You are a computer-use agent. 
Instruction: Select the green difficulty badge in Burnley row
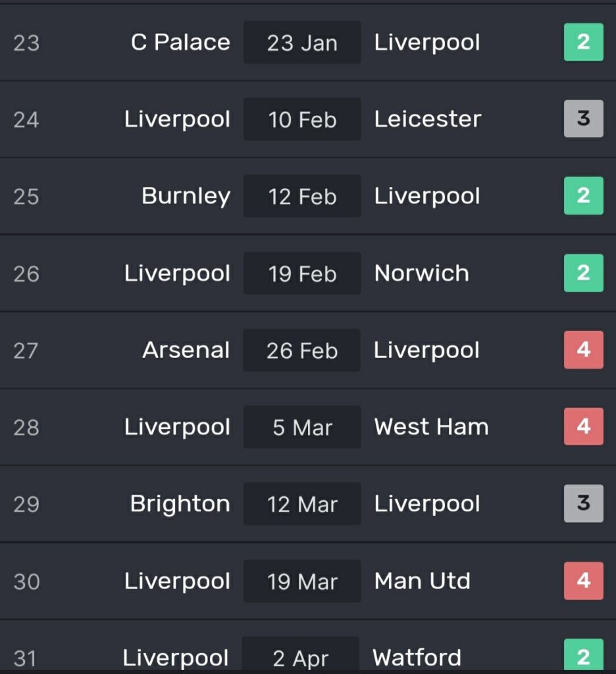[x=583, y=196]
